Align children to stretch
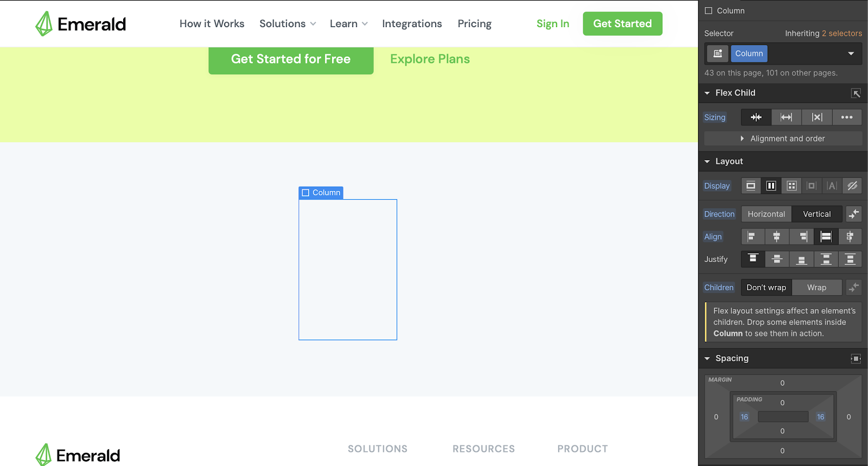 [826, 237]
